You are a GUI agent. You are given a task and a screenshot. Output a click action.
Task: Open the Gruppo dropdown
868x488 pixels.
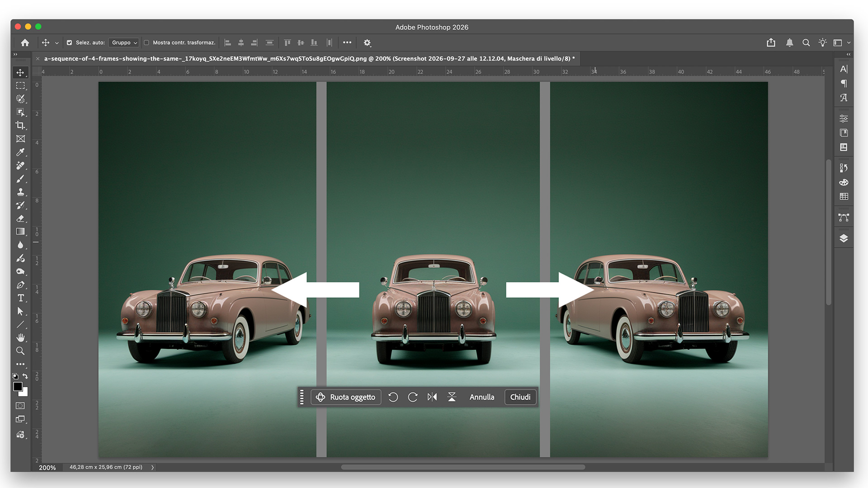[124, 42]
